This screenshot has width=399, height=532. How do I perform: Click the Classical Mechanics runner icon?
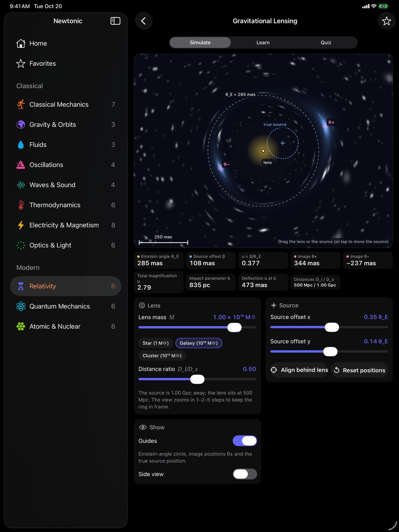click(x=21, y=104)
